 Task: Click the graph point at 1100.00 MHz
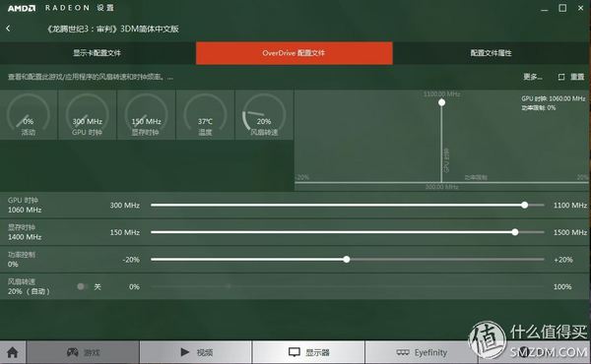coord(441,102)
